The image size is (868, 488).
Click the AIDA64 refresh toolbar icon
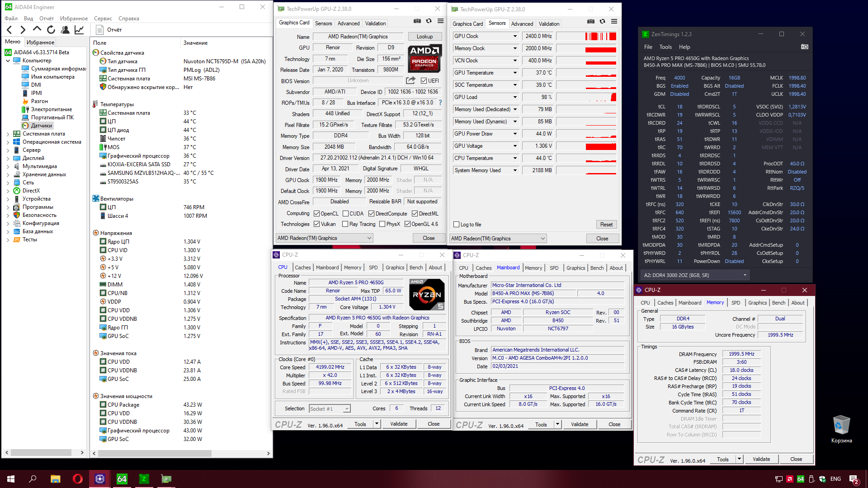[x=51, y=30]
